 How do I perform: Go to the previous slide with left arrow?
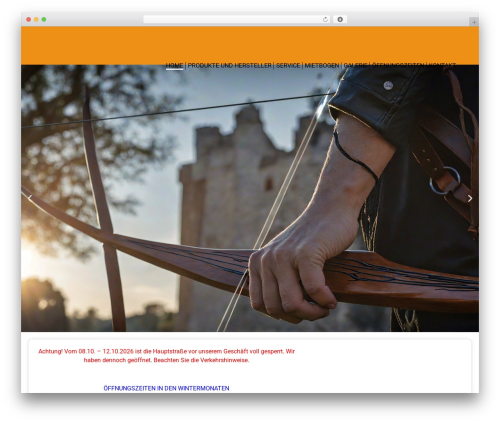[30, 198]
